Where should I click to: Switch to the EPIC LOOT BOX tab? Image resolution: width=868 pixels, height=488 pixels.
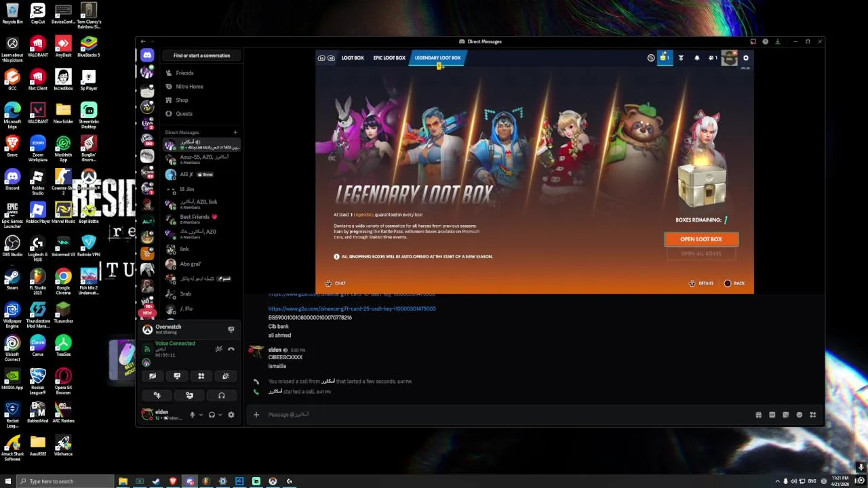pos(389,58)
